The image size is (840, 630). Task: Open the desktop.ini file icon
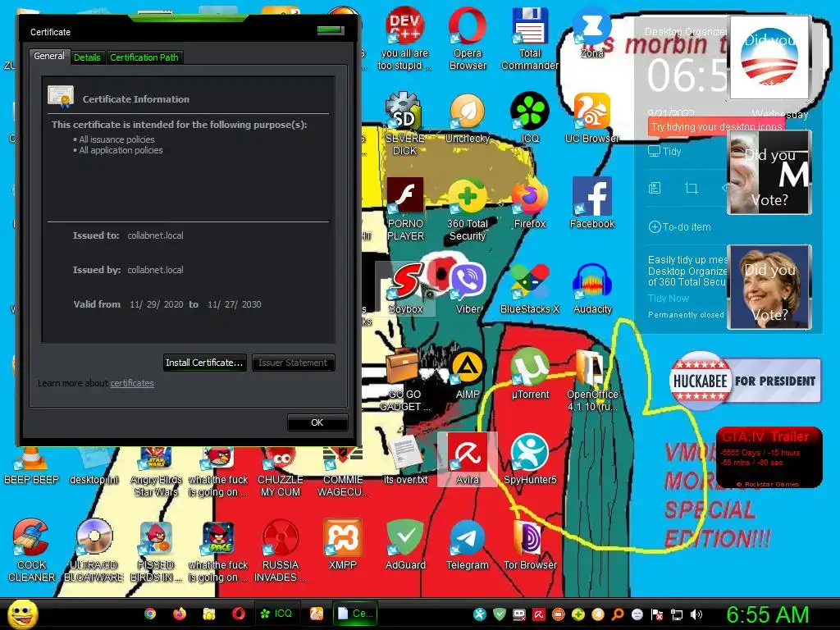(94, 467)
